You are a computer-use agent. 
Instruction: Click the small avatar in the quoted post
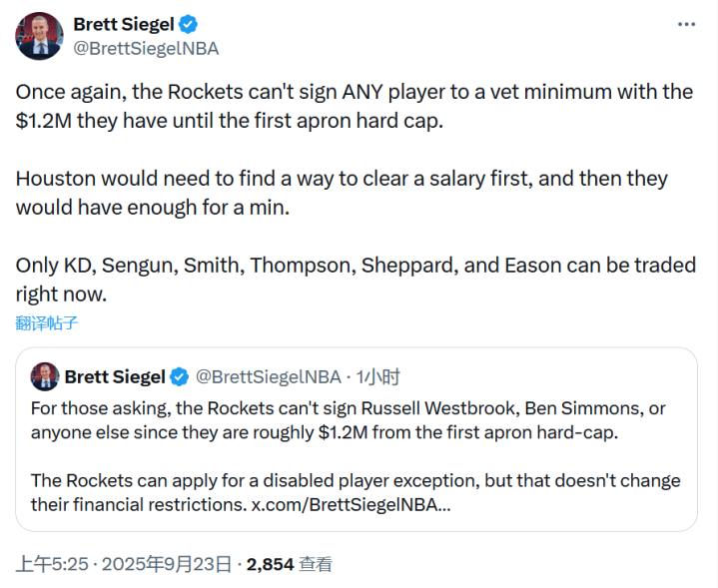45,376
